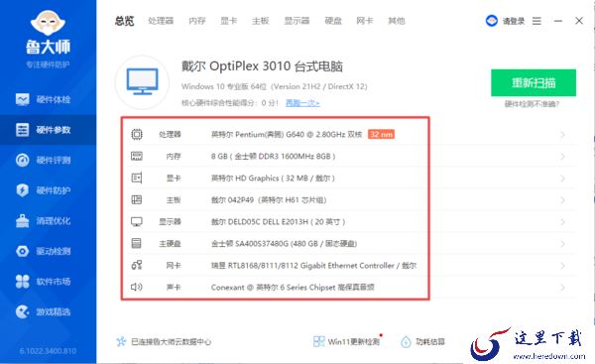
Task: Expand the 网卡 row chevron
Action: (562, 266)
